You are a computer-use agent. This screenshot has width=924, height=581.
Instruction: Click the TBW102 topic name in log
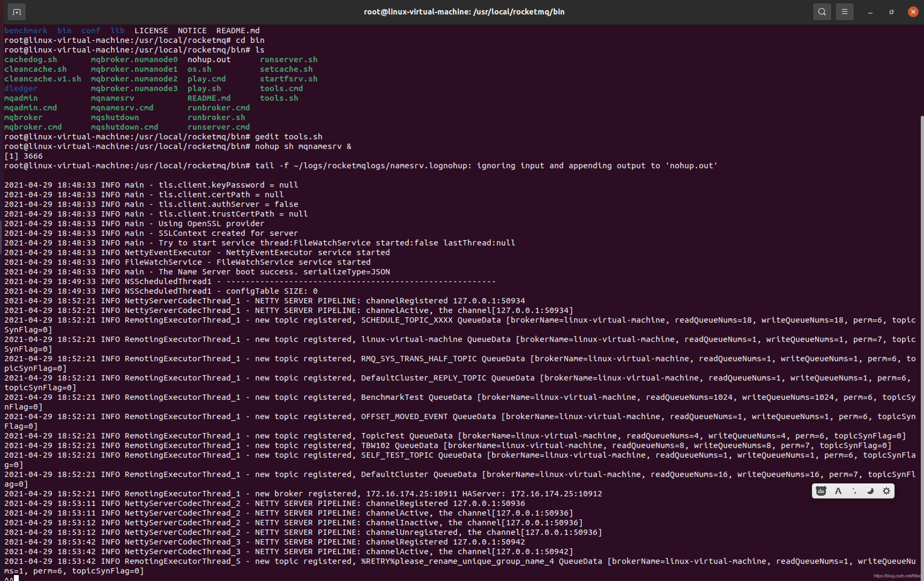(x=375, y=446)
